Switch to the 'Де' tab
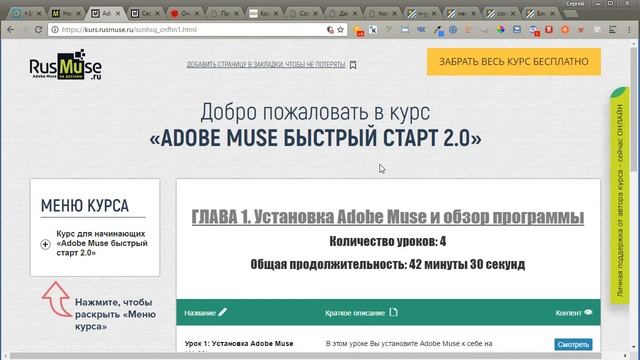Viewport: 640px width, 360px height. [342, 13]
